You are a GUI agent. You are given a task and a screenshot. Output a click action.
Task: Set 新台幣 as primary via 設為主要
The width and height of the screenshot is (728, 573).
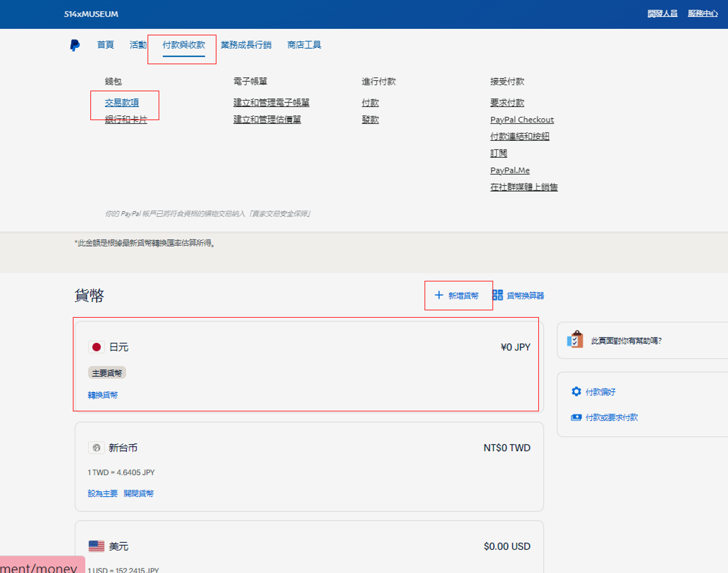(x=102, y=493)
